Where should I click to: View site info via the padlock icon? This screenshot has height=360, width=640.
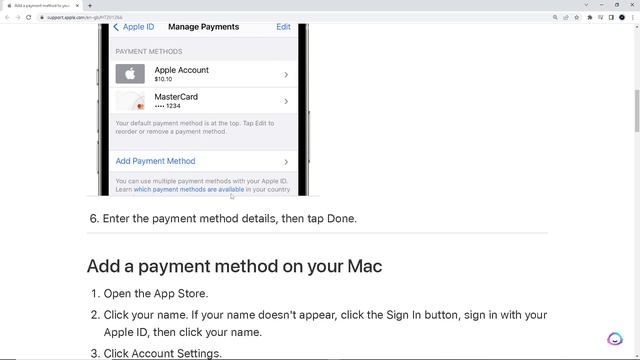[42, 18]
